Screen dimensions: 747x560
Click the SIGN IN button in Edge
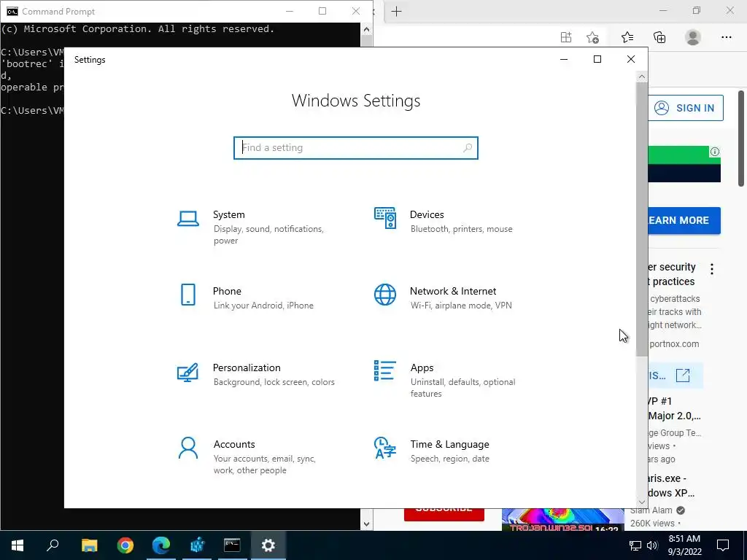pyautogui.click(x=685, y=108)
